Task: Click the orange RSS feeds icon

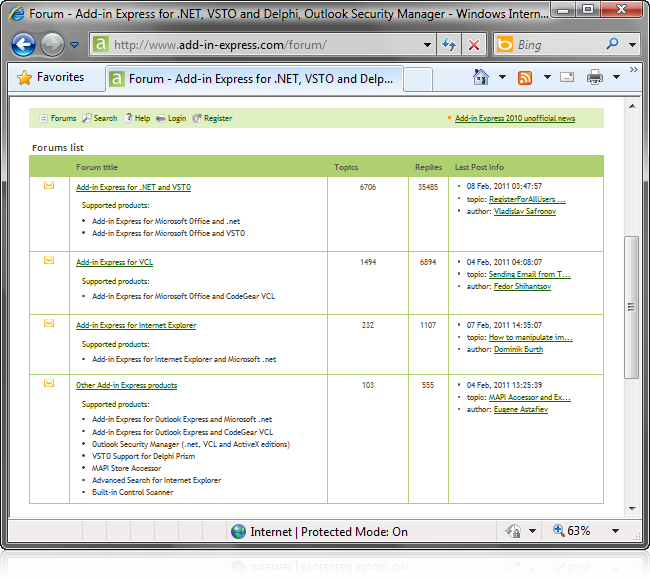Action: point(525,78)
